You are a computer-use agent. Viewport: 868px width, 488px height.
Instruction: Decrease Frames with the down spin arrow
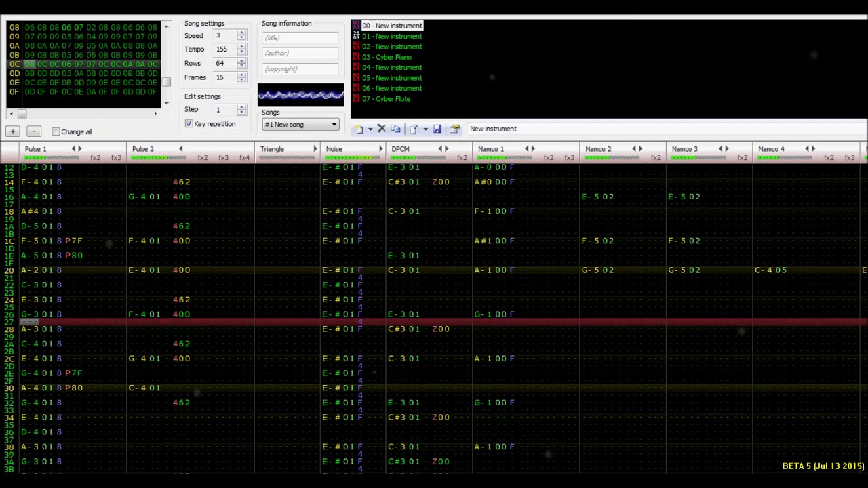(x=242, y=80)
